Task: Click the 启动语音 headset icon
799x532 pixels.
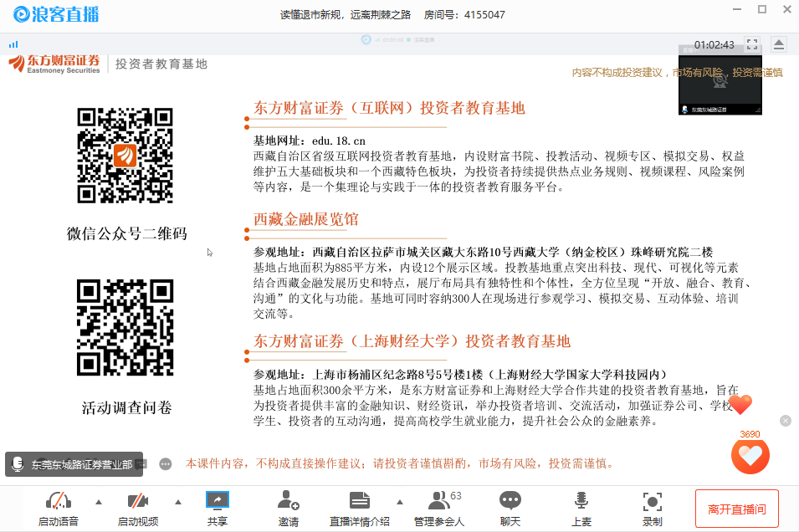Action: [59, 501]
